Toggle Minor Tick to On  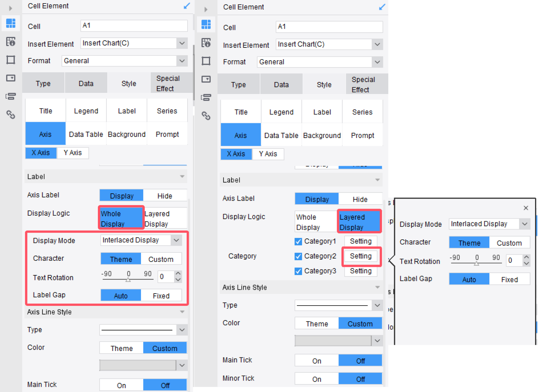coord(316,378)
